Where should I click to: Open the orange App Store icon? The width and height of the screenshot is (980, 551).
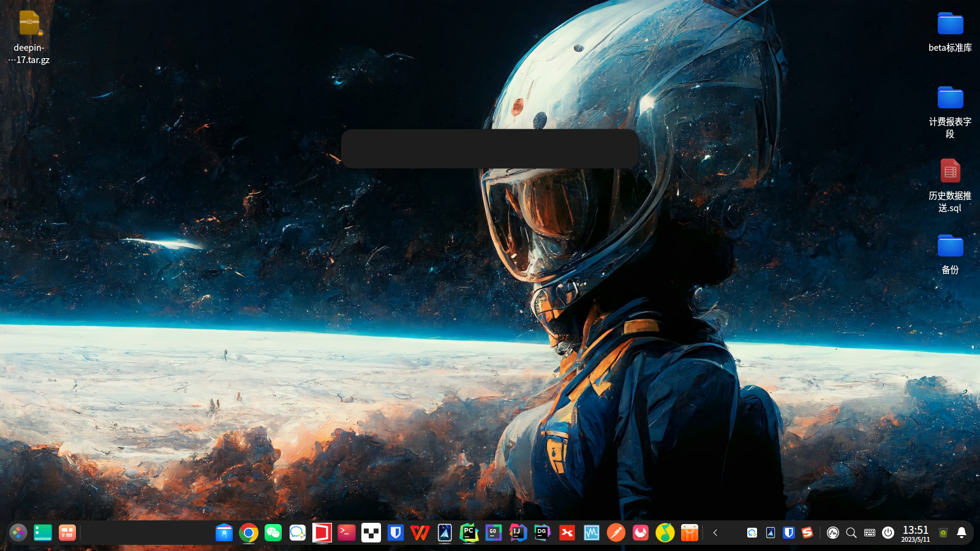tap(690, 533)
